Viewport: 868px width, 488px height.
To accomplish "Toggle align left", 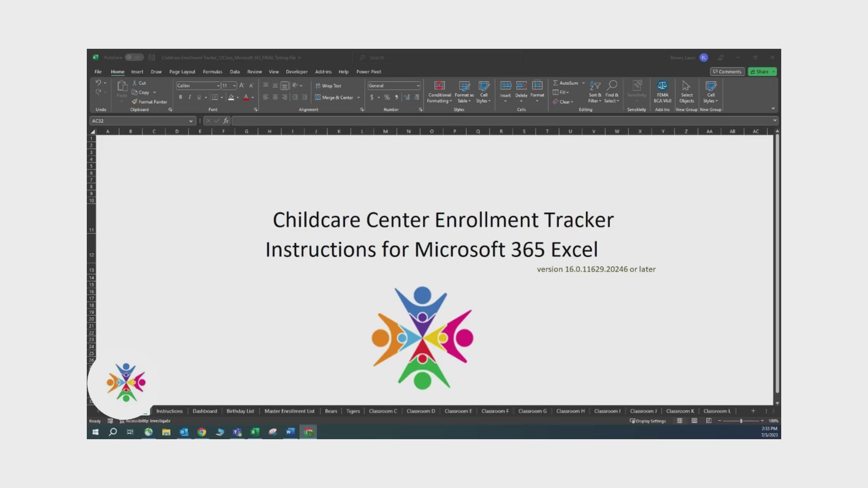I will click(265, 97).
